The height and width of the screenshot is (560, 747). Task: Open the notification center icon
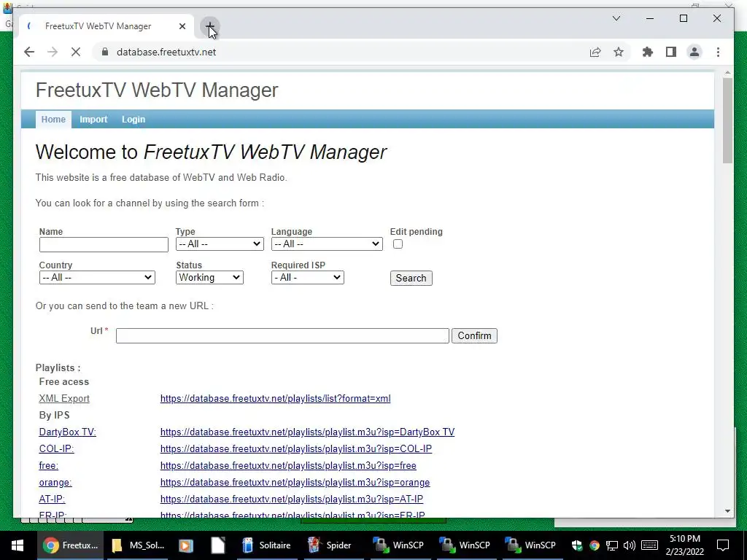[723, 545]
